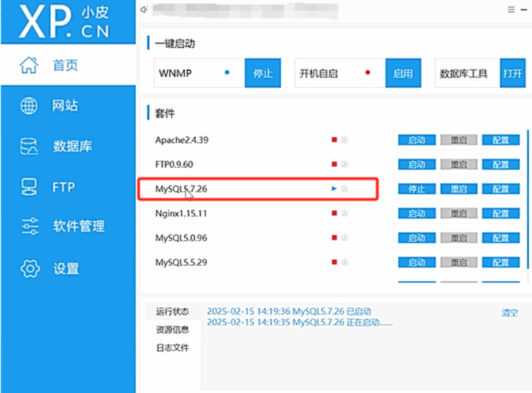
Task: Restart MySQL5.7.26 service
Action: coord(459,189)
